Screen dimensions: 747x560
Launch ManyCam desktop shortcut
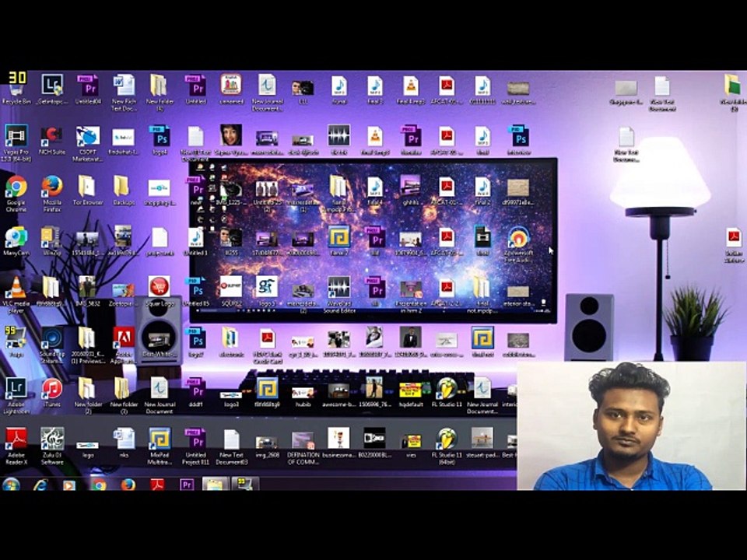tap(16, 241)
